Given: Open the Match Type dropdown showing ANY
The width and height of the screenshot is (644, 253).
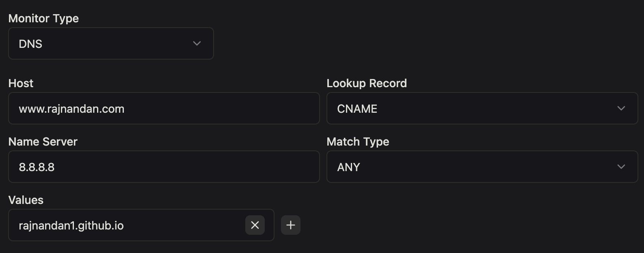Looking at the screenshot, I should click(482, 167).
